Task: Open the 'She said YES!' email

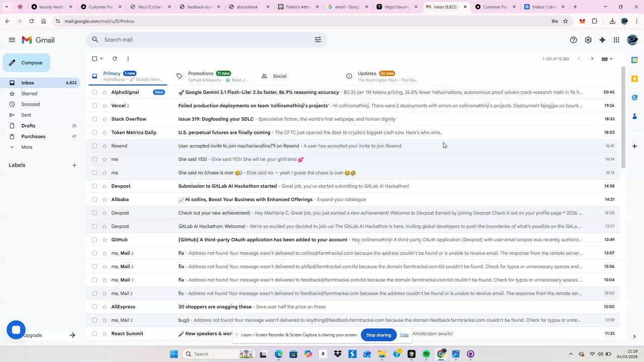Action: (x=353, y=159)
